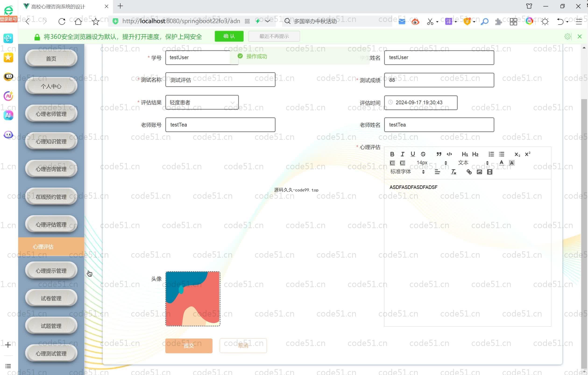Screen dimensions: 588x375
Task: Click the 老师账号 input field
Action: [x=220, y=125]
